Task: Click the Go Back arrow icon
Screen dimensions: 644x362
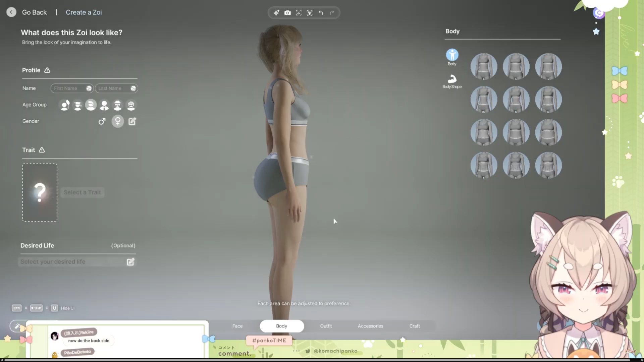Action: pyautogui.click(x=11, y=12)
